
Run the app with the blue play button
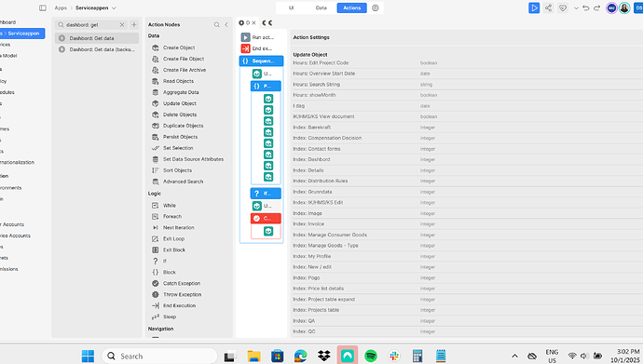point(534,7)
